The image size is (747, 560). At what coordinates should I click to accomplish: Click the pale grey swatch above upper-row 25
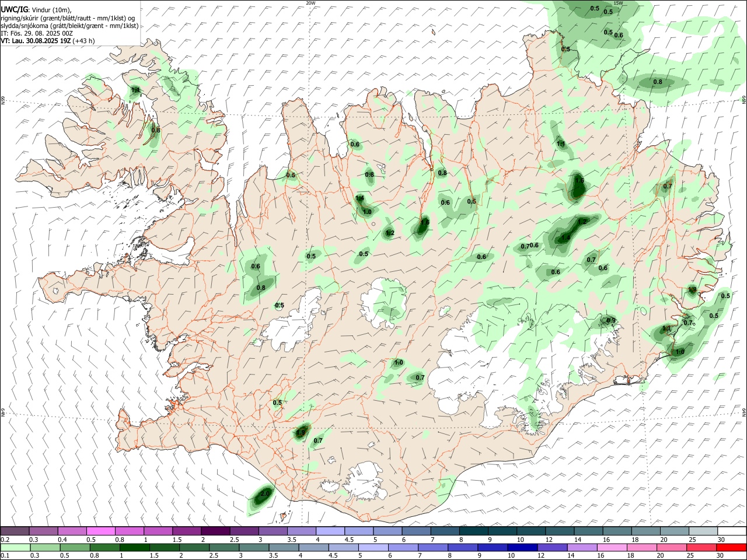coord(703,531)
